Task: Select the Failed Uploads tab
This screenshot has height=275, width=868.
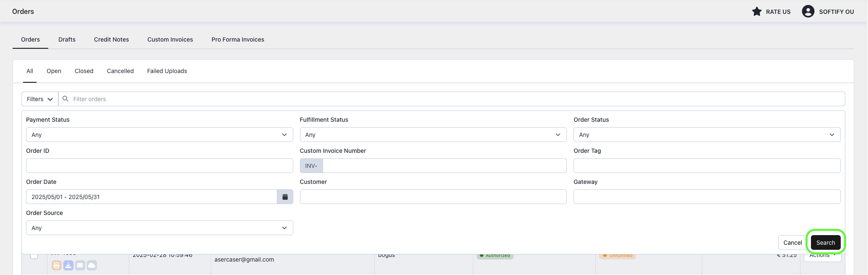Action: pos(167,71)
